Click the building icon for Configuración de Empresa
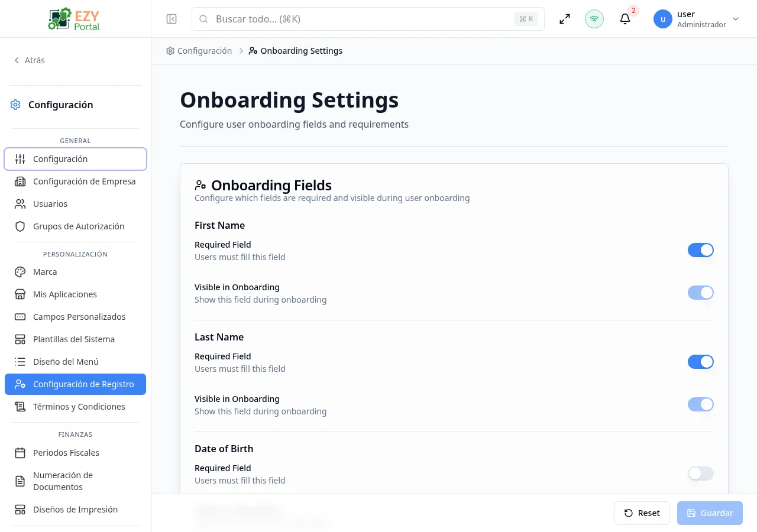The image size is (757, 532). click(x=20, y=181)
